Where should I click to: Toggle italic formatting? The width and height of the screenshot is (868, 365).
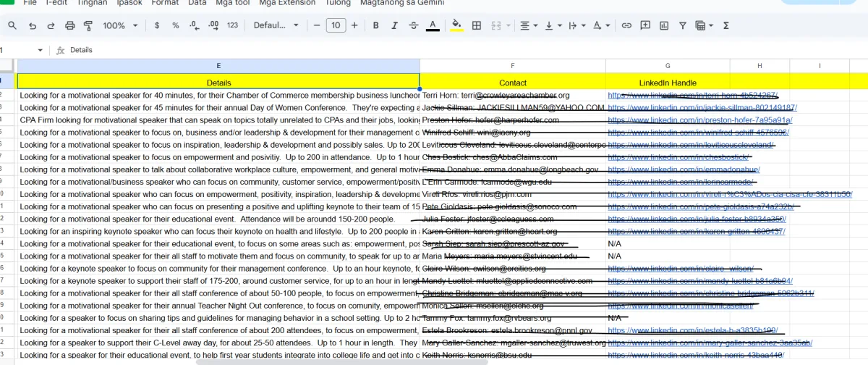tap(394, 25)
